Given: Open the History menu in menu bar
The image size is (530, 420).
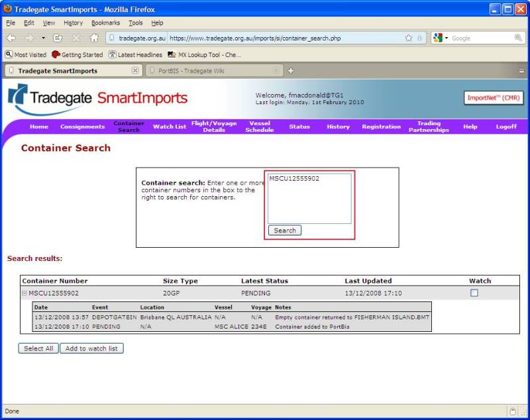Looking at the screenshot, I should click(x=73, y=23).
